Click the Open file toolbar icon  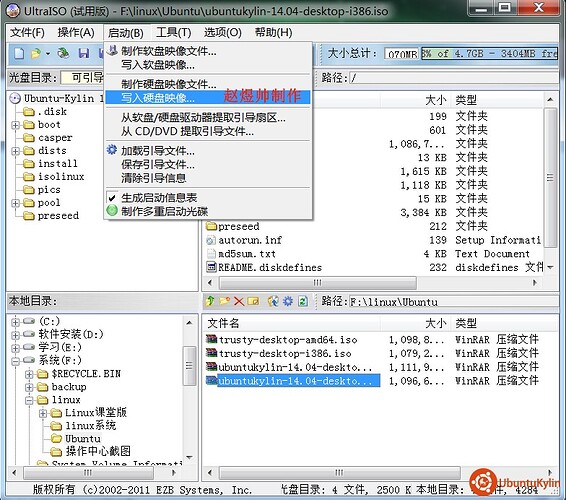click(x=36, y=54)
